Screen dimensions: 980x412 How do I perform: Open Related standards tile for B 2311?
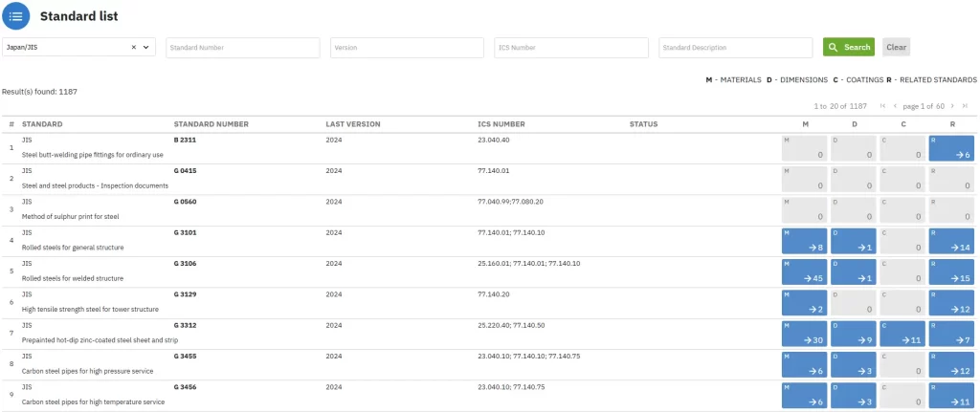951,148
